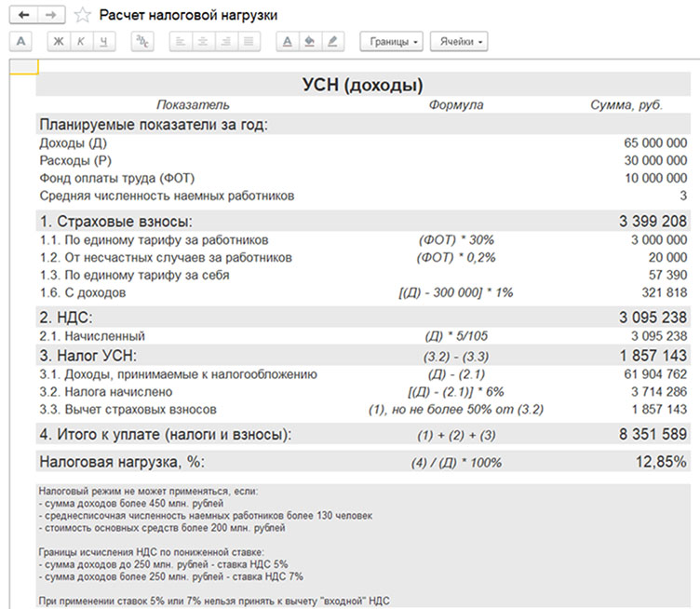
Task: Click the back navigation arrow
Action: (x=23, y=15)
